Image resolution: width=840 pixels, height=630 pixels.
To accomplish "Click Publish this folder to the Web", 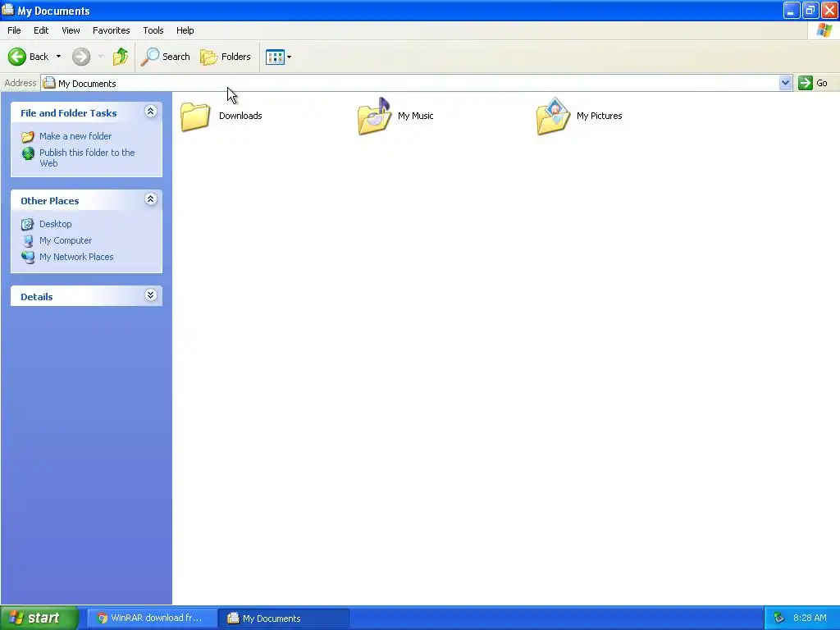I will (87, 158).
